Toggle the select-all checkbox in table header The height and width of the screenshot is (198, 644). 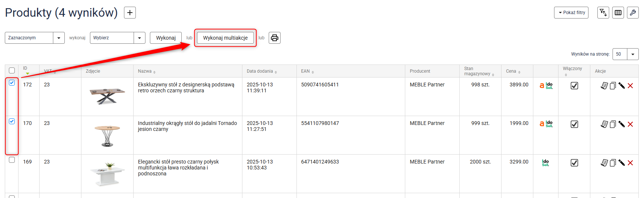(12, 70)
